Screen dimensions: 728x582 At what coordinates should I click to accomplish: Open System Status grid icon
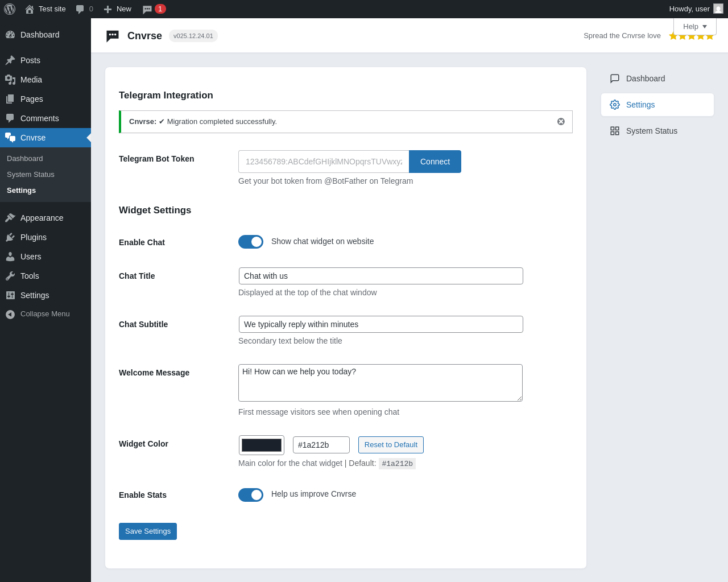(x=615, y=131)
